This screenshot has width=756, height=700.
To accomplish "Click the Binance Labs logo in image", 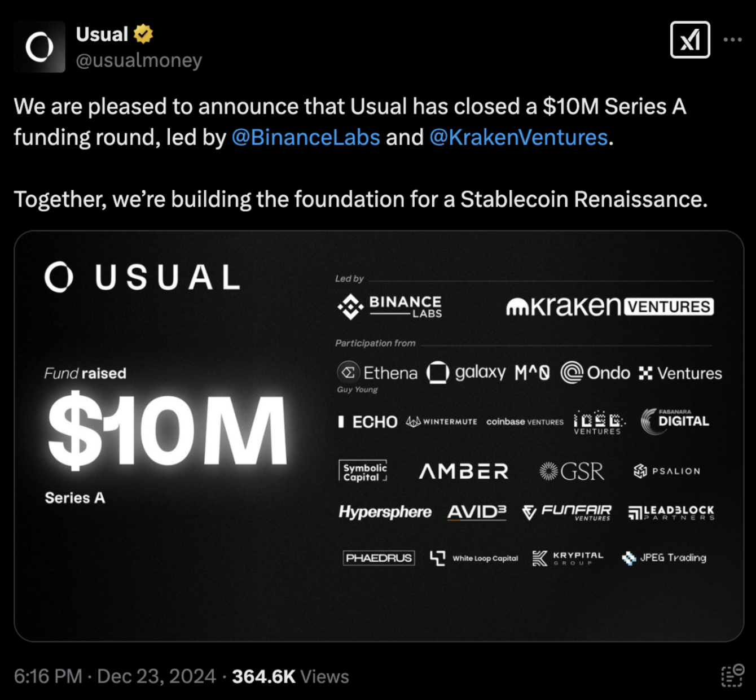I will point(390,307).
